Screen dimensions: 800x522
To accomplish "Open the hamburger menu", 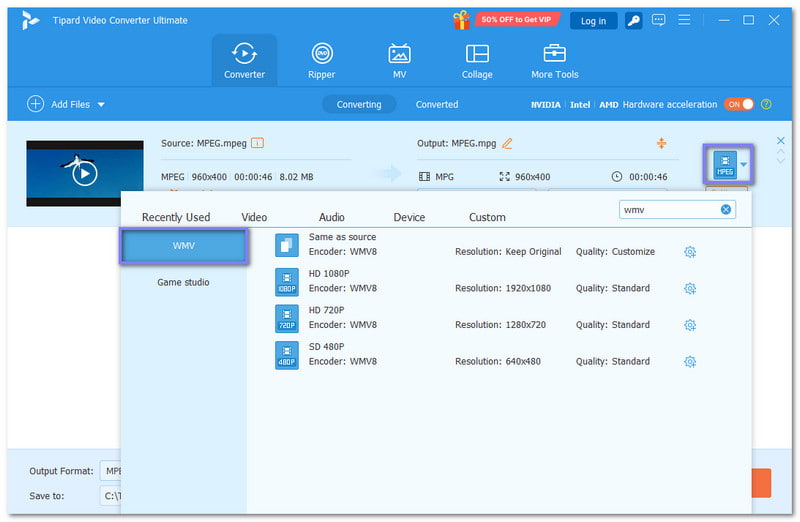I will (684, 20).
